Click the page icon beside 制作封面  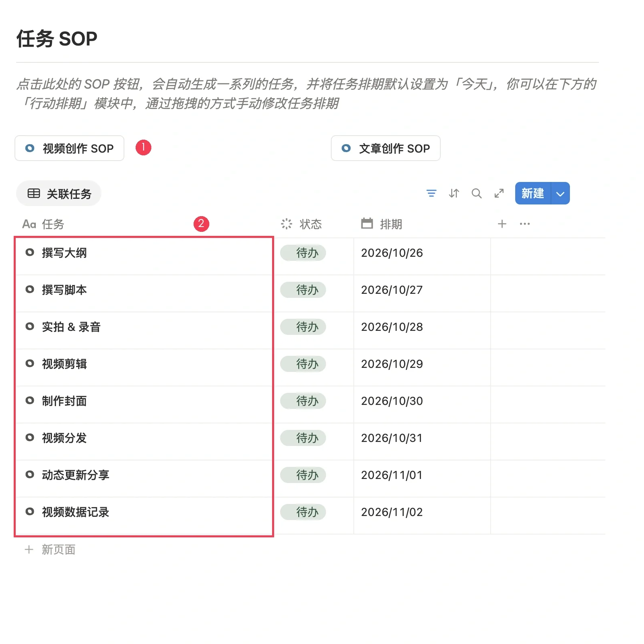[30, 400]
